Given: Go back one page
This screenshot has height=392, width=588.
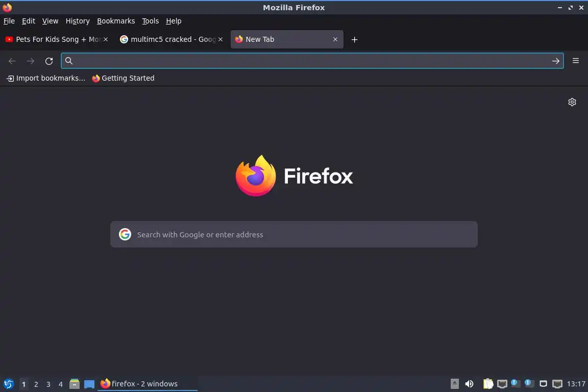Looking at the screenshot, I should tap(12, 61).
